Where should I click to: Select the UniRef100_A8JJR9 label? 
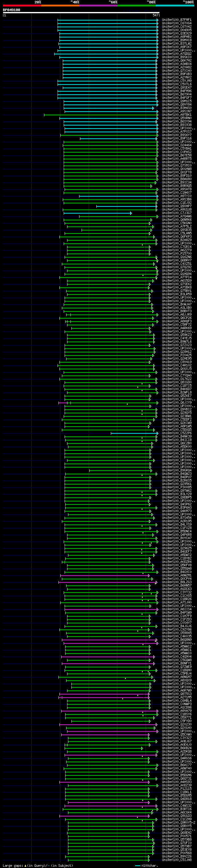tap(177, 315)
